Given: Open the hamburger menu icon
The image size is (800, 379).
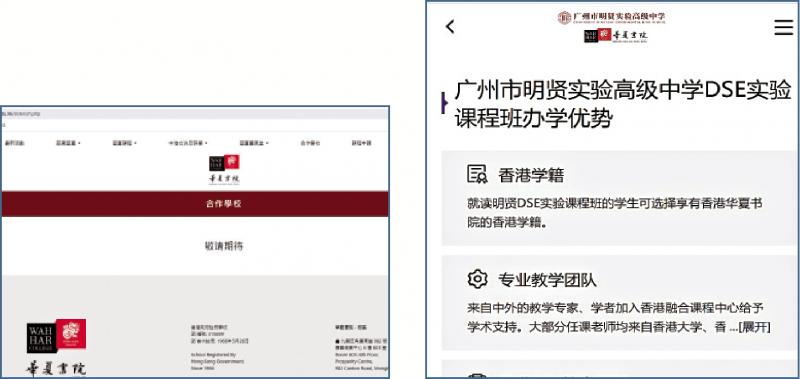Looking at the screenshot, I should pyautogui.click(x=783, y=27).
